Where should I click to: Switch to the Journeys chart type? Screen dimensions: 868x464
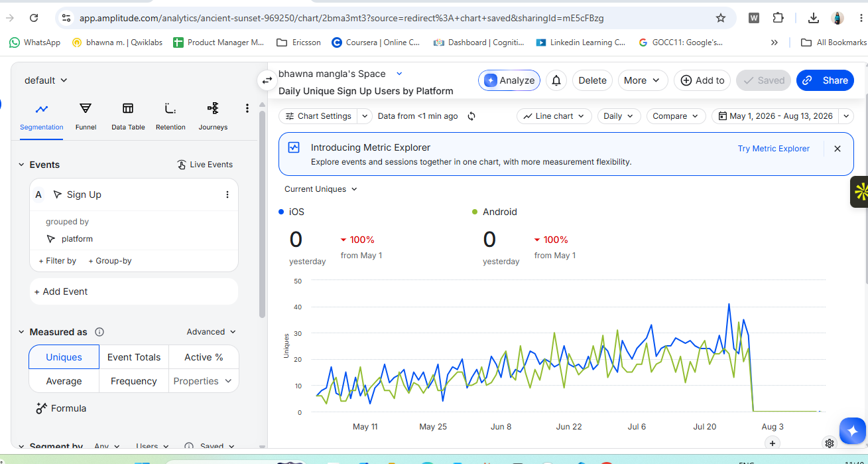click(213, 117)
